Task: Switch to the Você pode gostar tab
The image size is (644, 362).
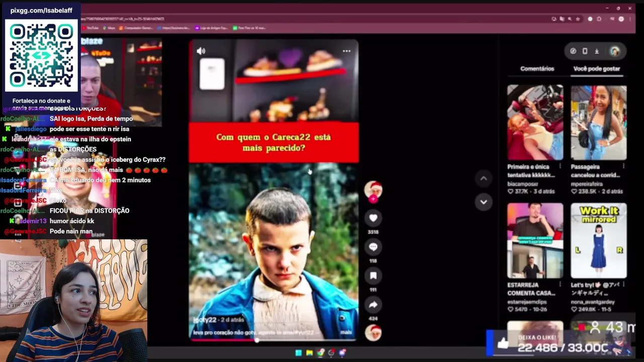Action: (x=597, y=69)
